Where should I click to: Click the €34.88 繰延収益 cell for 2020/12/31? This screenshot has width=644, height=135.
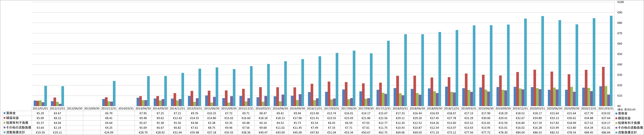click(x=589, y=118)
